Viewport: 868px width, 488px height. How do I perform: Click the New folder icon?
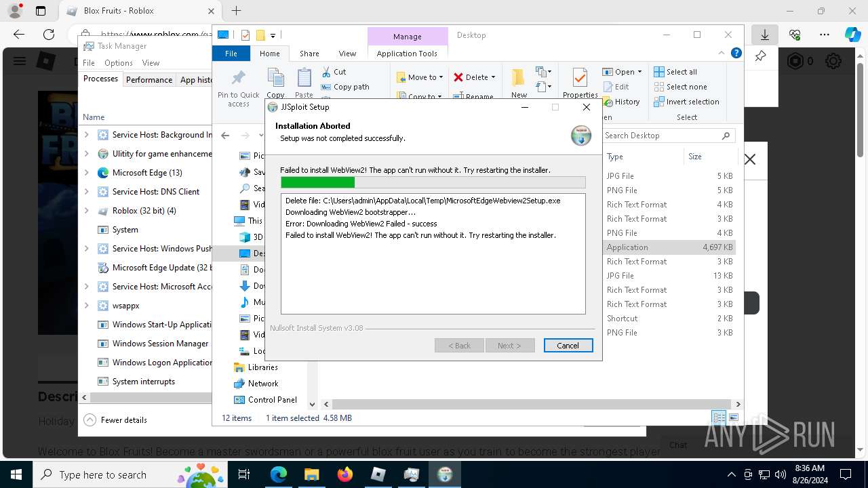[x=519, y=78]
